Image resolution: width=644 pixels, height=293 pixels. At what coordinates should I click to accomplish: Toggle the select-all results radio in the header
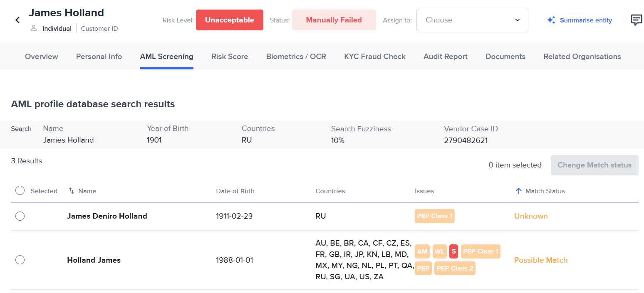click(x=20, y=190)
